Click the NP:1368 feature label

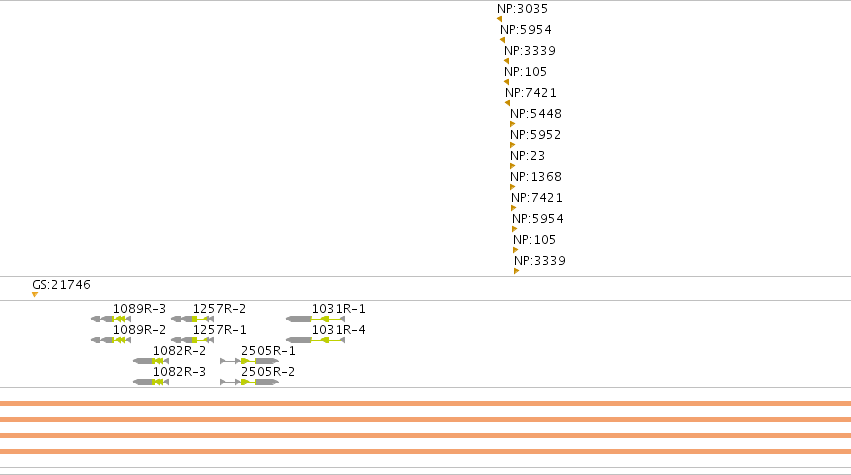click(x=536, y=177)
